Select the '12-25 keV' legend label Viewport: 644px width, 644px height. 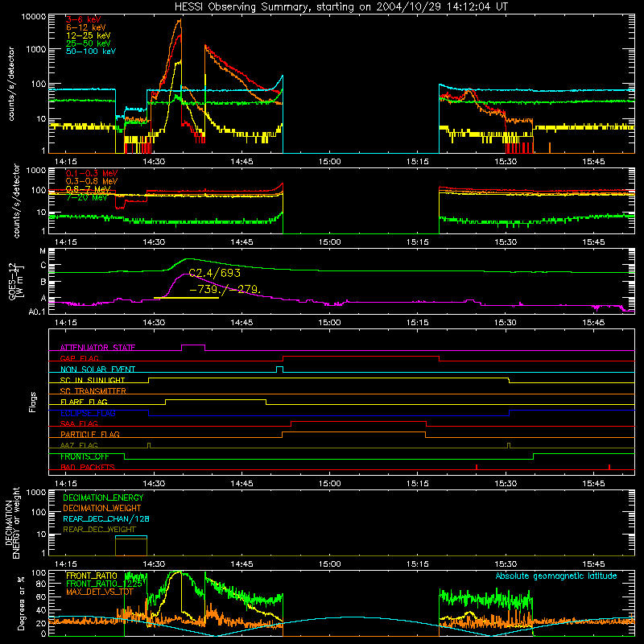tap(89, 35)
